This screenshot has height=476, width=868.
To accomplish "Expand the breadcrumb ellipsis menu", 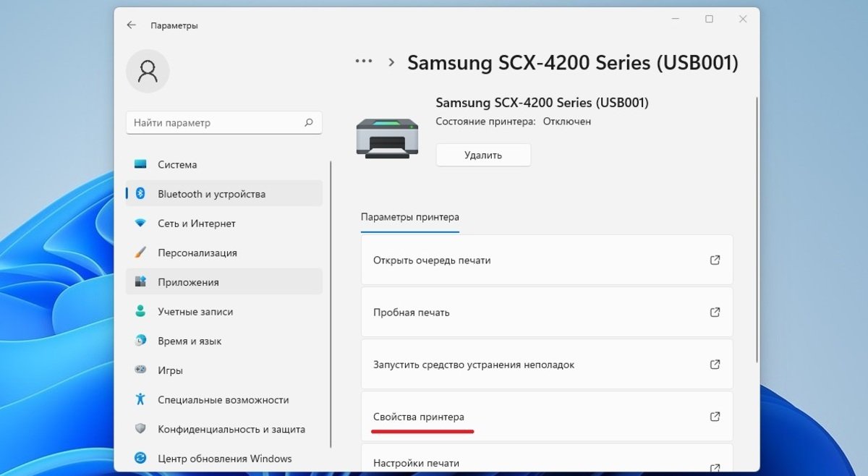I will (x=363, y=62).
